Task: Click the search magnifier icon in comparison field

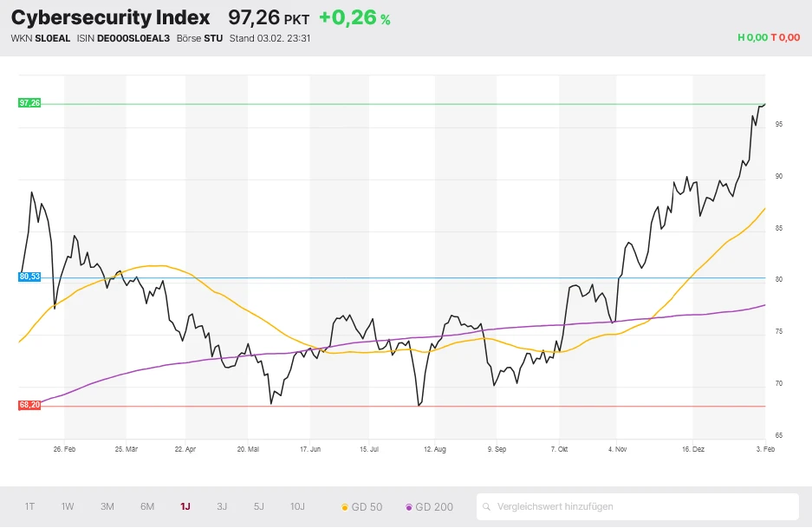Action: (488, 507)
